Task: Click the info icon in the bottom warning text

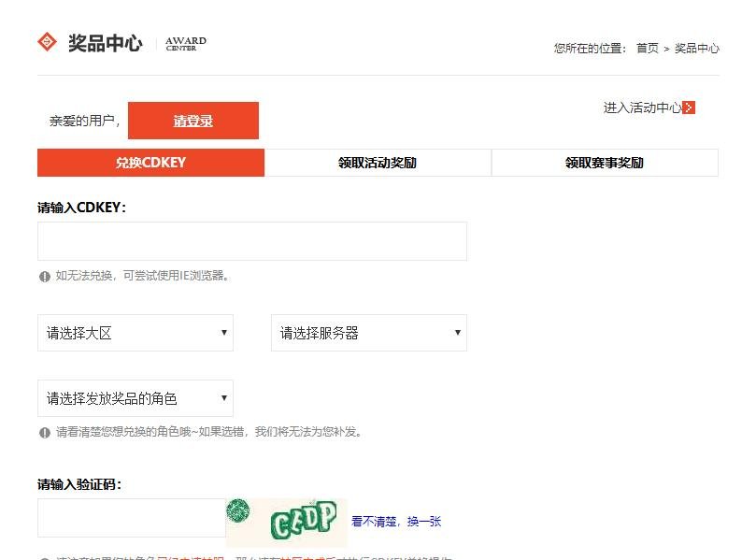Action: pos(44,554)
